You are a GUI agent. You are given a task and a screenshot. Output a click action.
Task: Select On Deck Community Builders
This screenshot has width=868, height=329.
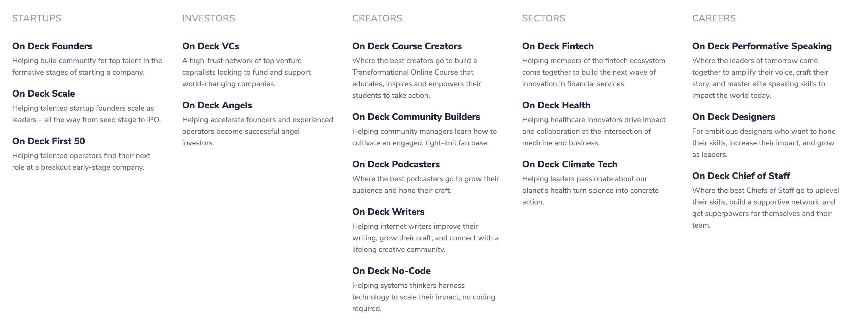coord(416,117)
